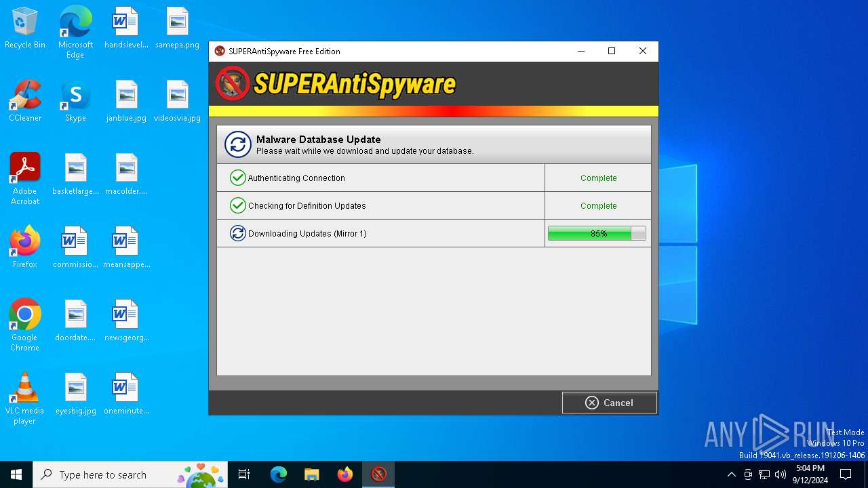Open Microsoft Edge from the taskbar
Screen dimensions: 868x488
[279, 474]
